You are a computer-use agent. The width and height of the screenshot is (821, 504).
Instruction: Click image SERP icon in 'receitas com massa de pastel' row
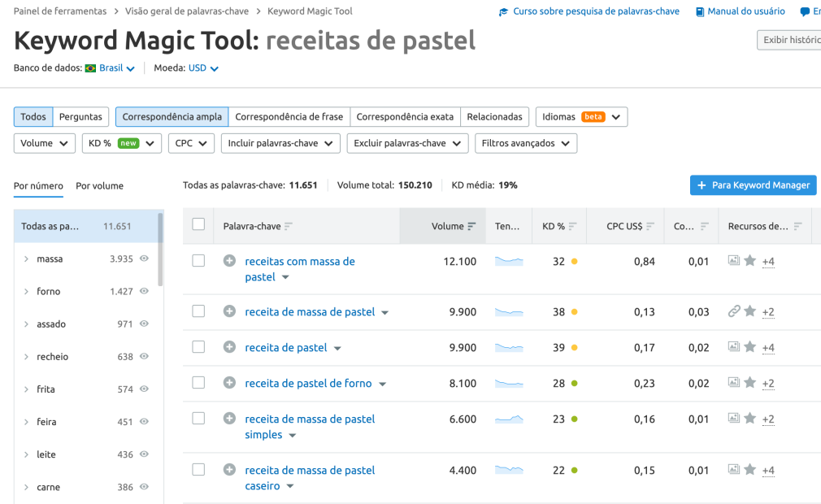pyautogui.click(x=734, y=260)
